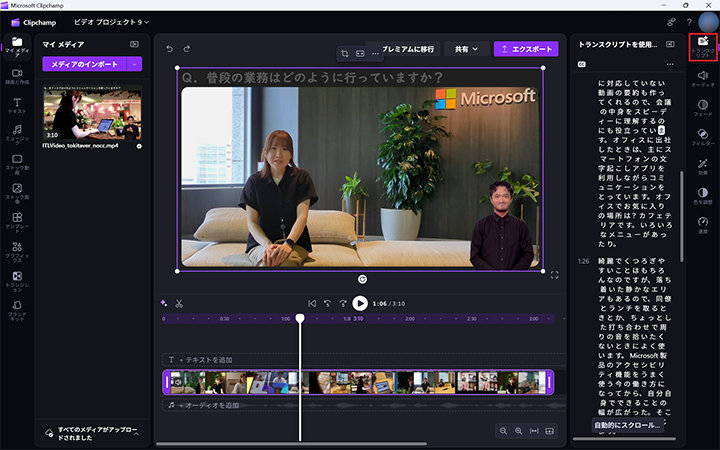
Task: Open the テキスト tool in sidebar
Action: (17, 106)
